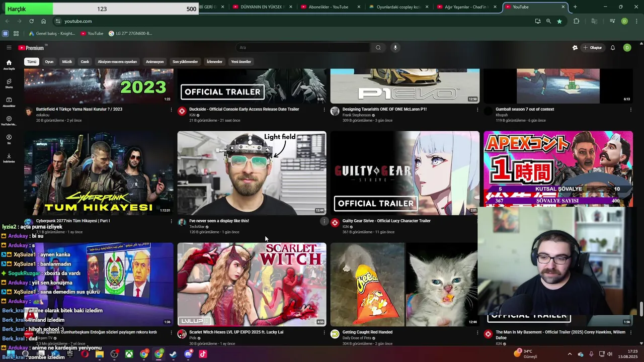Click the search magnifier button
644x362 pixels.
(x=378, y=48)
